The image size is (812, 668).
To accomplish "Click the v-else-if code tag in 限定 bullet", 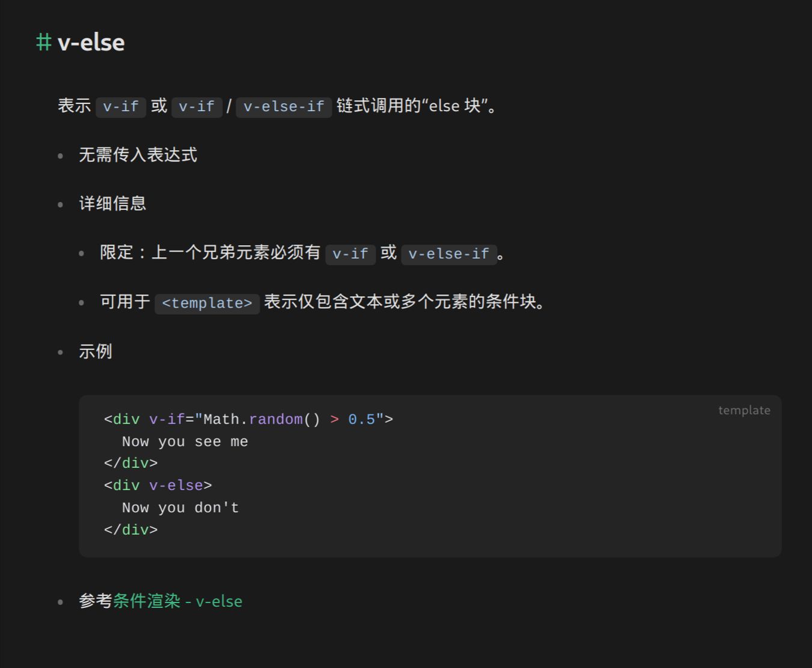I will (x=449, y=254).
